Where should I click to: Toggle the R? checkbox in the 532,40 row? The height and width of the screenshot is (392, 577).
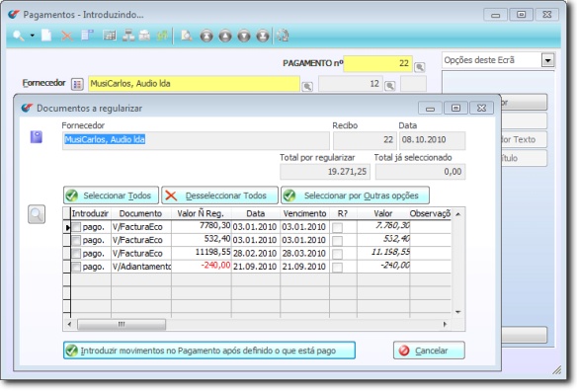click(337, 241)
